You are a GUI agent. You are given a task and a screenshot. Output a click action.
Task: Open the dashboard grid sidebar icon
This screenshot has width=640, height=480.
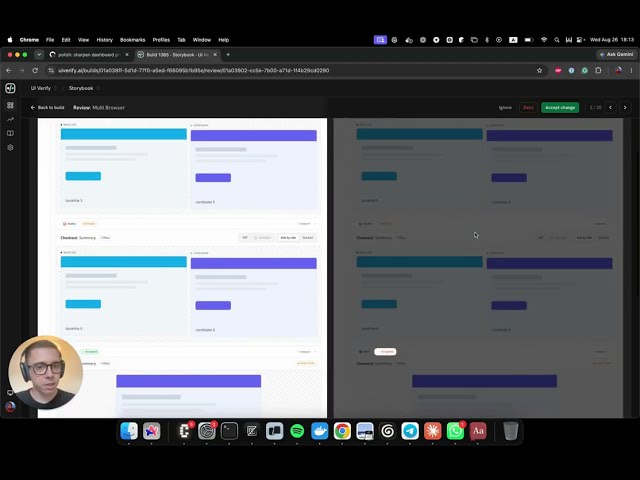[10, 105]
